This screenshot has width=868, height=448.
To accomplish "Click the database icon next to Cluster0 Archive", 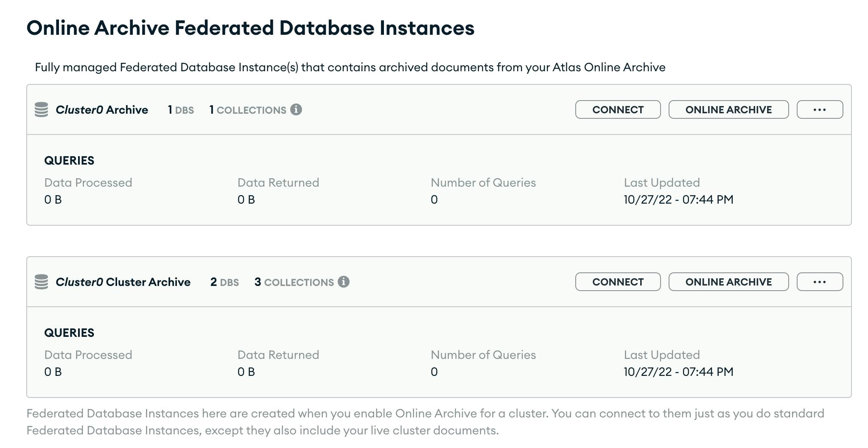I will (x=42, y=109).
